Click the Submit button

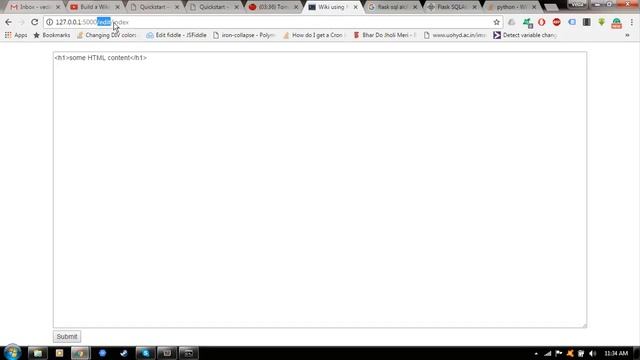(67, 337)
